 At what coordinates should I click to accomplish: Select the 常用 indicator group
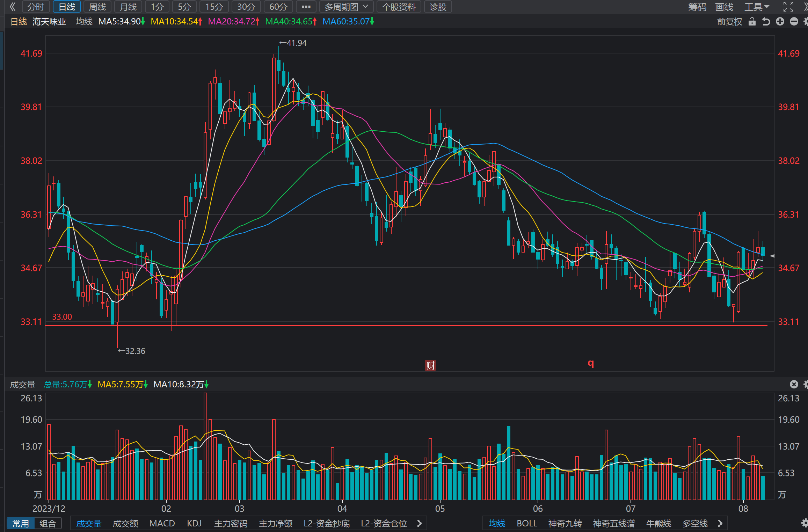tap(21, 523)
